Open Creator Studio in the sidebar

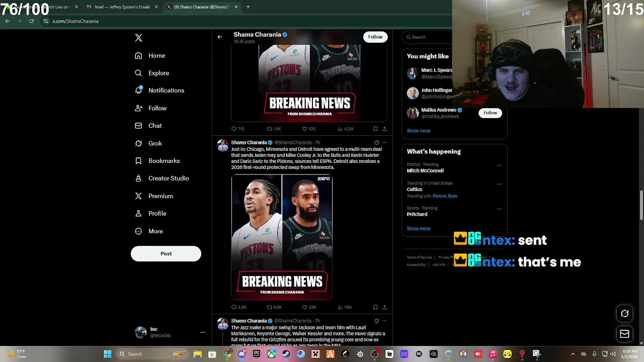[162, 178]
